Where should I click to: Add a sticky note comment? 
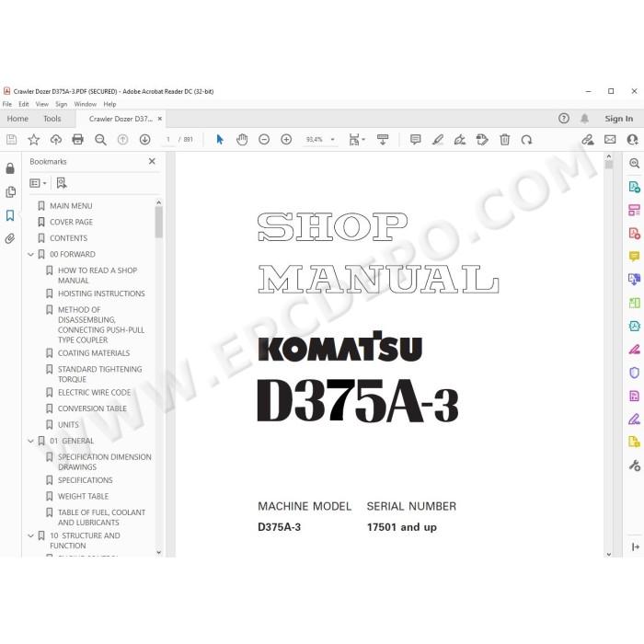(415, 140)
